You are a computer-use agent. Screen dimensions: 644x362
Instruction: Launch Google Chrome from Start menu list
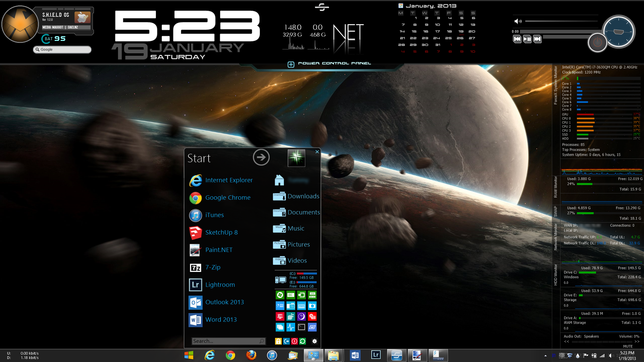(220, 198)
